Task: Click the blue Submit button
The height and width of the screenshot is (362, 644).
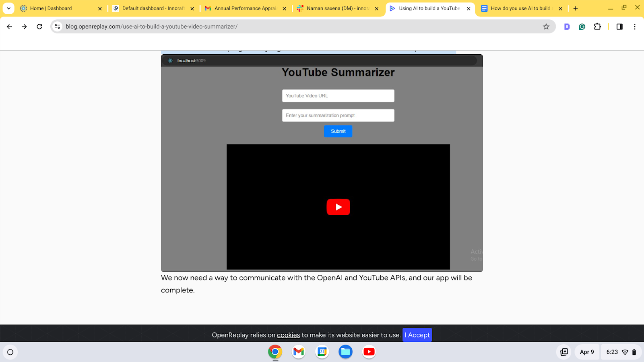Action: click(338, 131)
